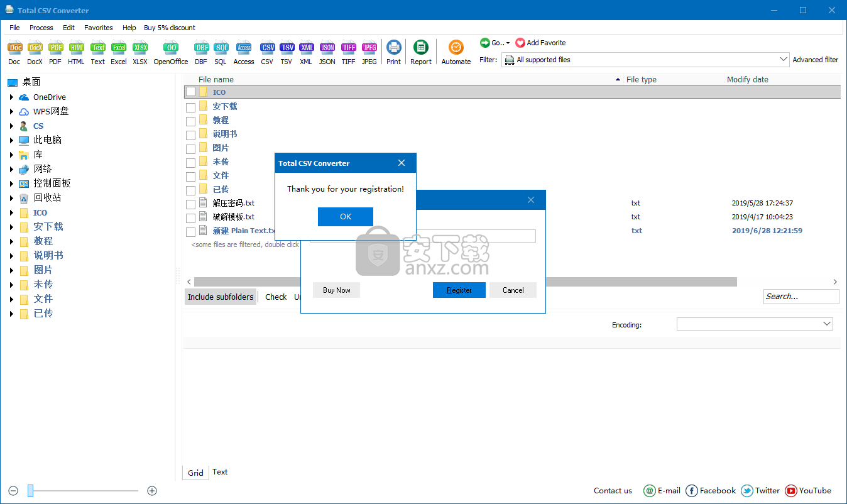Convert to Excel format icon
This screenshot has height=504, width=847.
tap(119, 48)
